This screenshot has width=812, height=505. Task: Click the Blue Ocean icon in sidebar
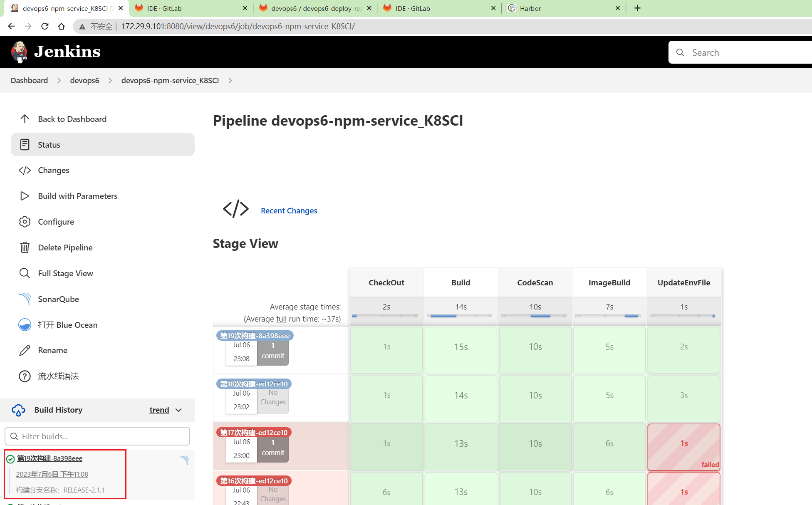25,325
